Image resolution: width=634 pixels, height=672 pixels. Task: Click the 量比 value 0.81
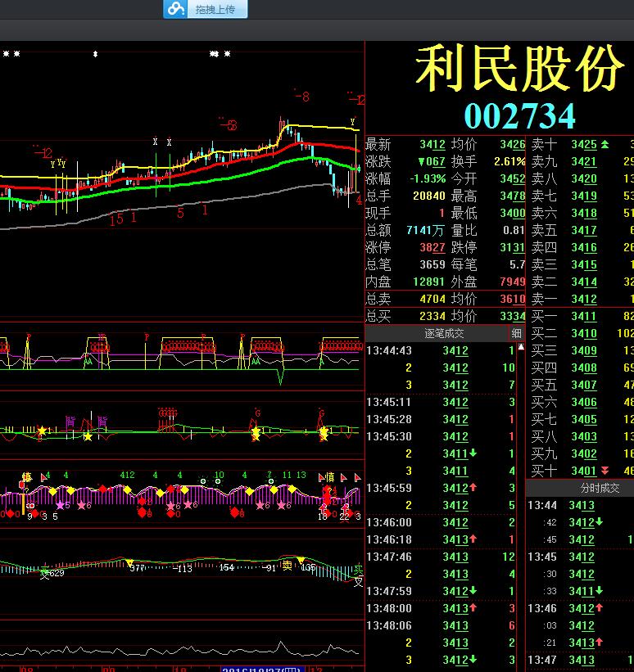[x=514, y=230]
